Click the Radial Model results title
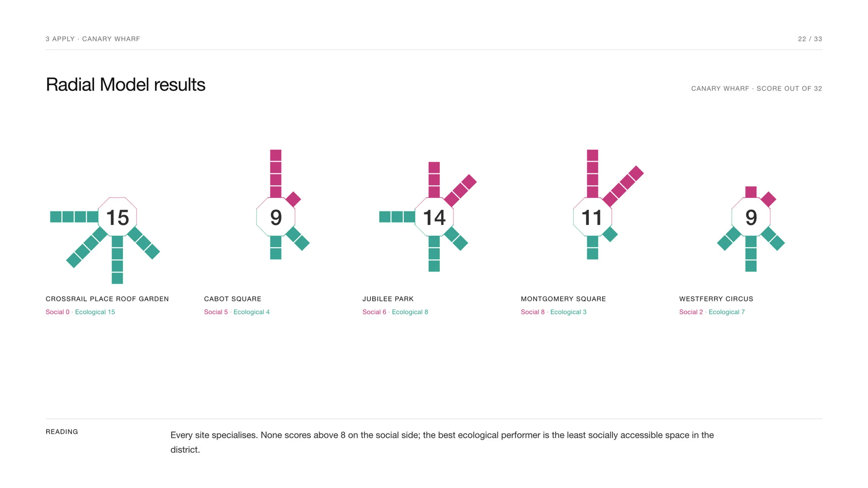The image size is (868, 488). pyautogui.click(x=125, y=85)
